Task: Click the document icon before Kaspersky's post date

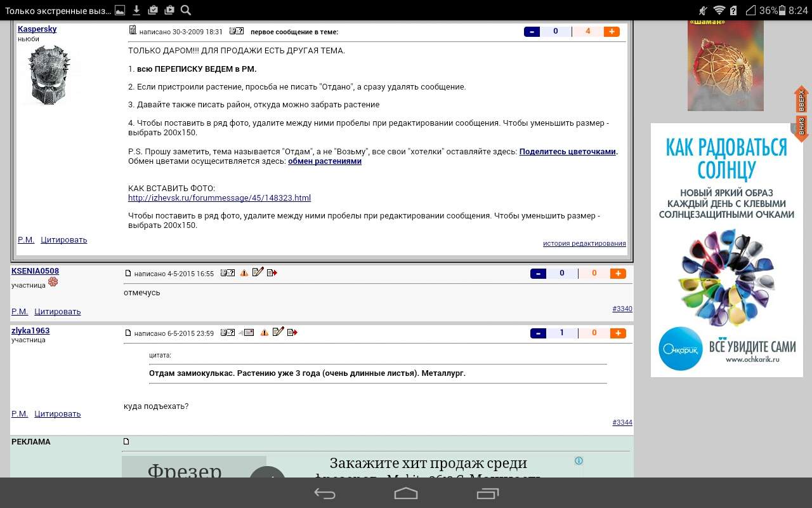Action: pyautogui.click(x=133, y=30)
